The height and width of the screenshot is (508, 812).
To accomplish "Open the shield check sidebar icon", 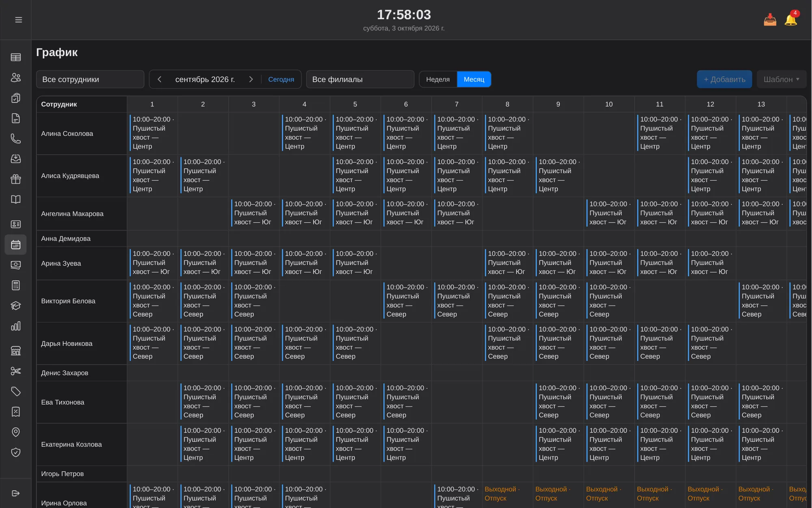I will pos(16,452).
